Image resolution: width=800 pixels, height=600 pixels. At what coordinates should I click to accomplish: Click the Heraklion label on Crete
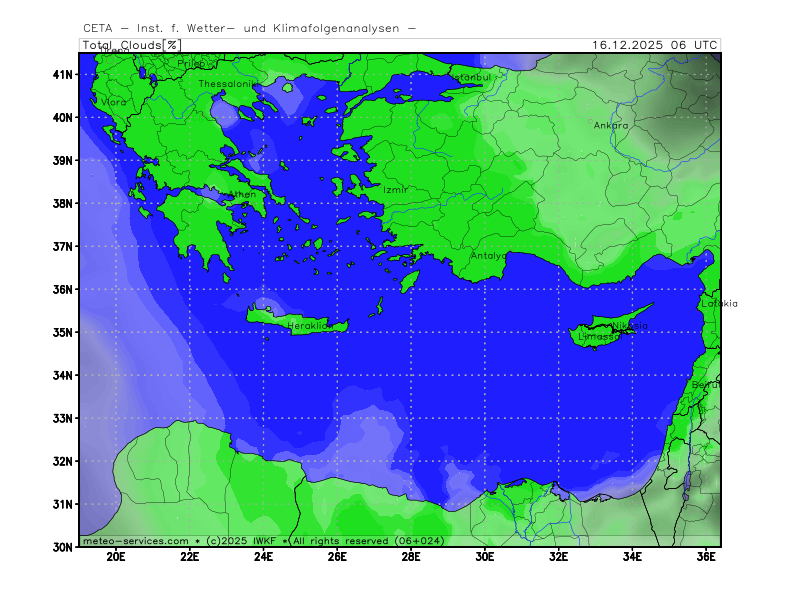[308, 326]
